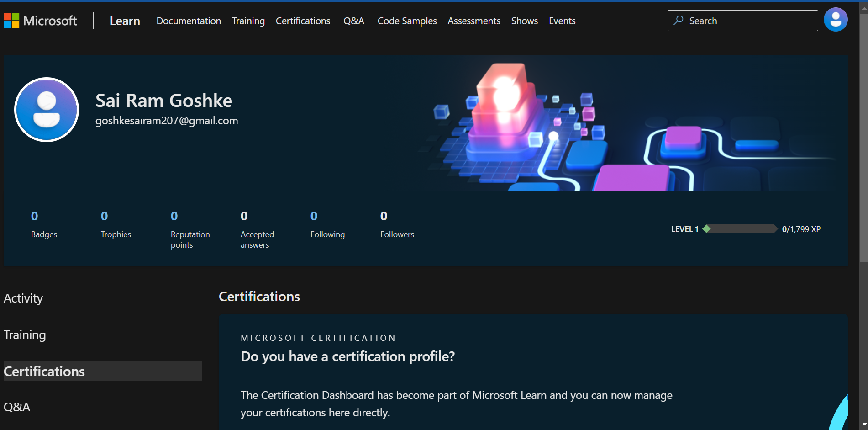View the Trophies count
This screenshot has height=430, width=868.
[x=116, y=224]
